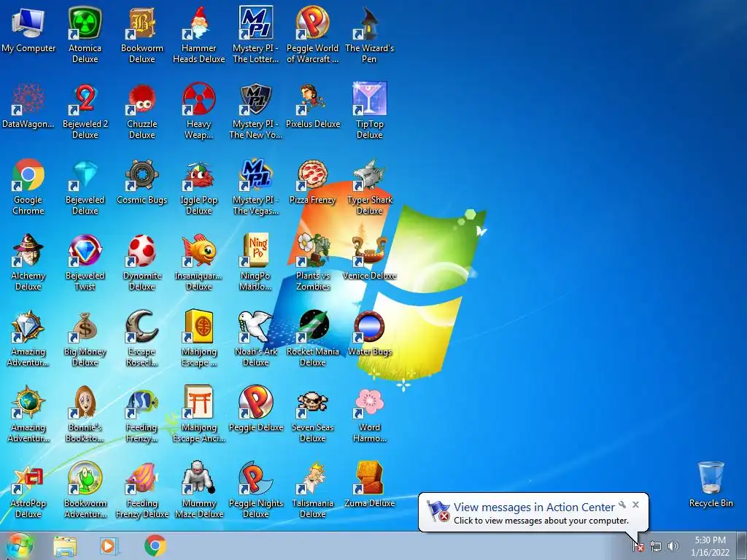Select Mummy Maze Deluxe icon
The image size is (747, 560).
(198, 489)
